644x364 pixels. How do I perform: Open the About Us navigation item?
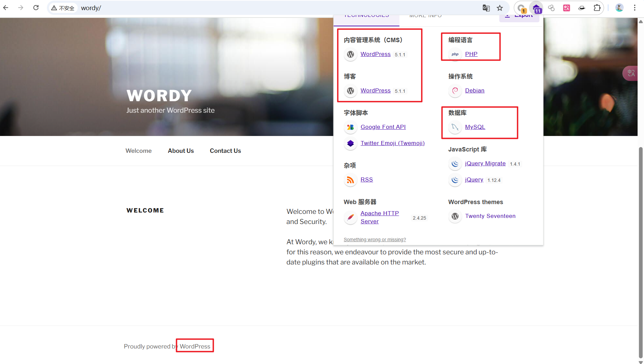click(181, 151)
